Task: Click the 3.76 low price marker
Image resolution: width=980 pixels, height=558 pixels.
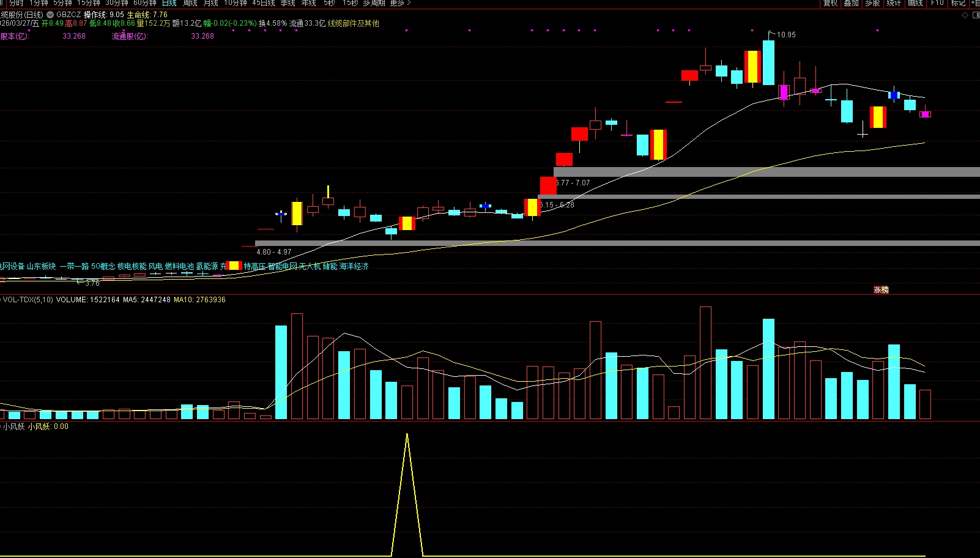Action: [92, 283]
